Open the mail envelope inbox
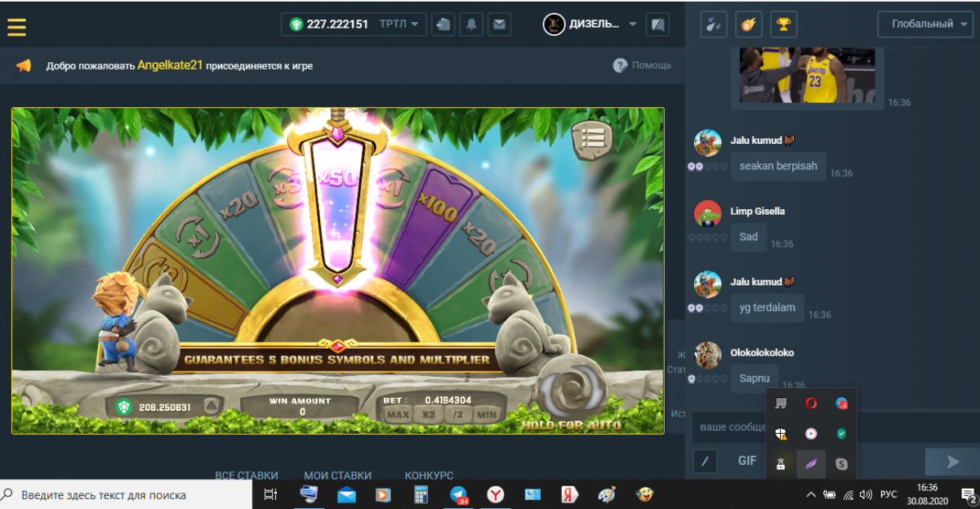The width and height of the screenshot is (980, 509). click(499, 25)
